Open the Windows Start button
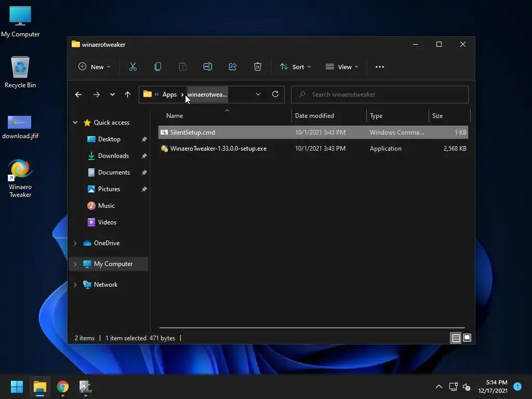Viewport: 532px width, 399px height. click(17, 387)
